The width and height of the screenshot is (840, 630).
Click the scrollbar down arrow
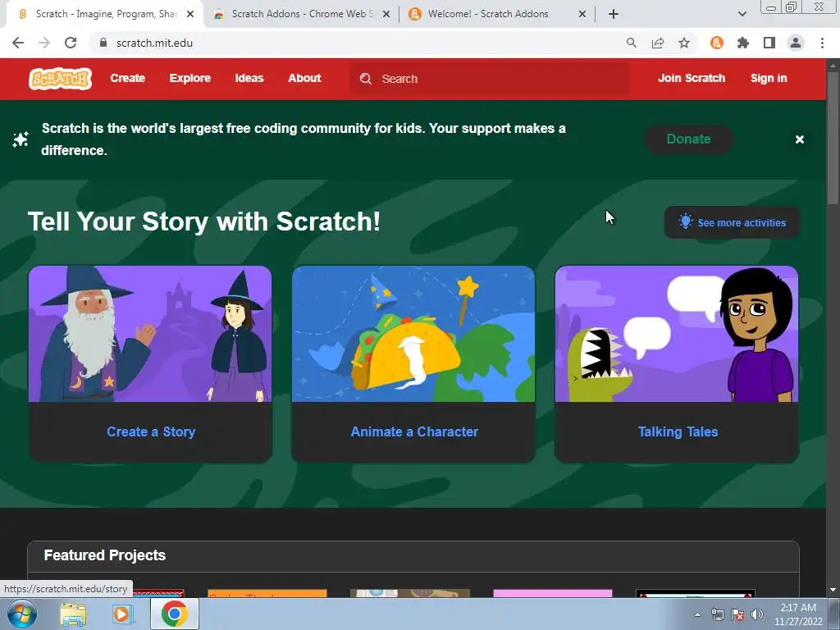(833, 591)
